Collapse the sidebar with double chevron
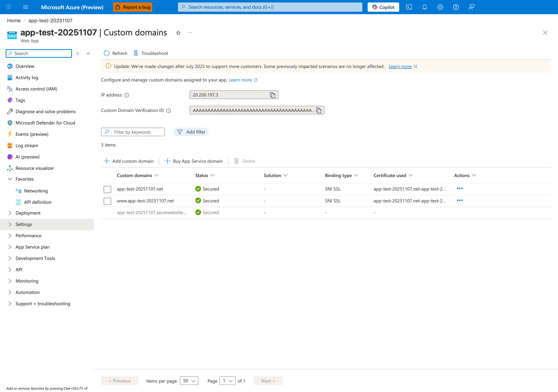This screenshot has width=558, height=392. (x=88, y=53)
